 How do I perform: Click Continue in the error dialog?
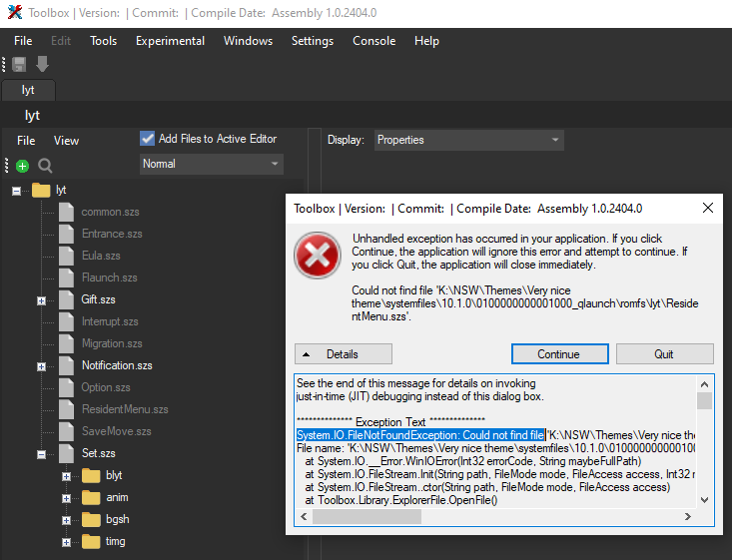click(x=560, y=354)
